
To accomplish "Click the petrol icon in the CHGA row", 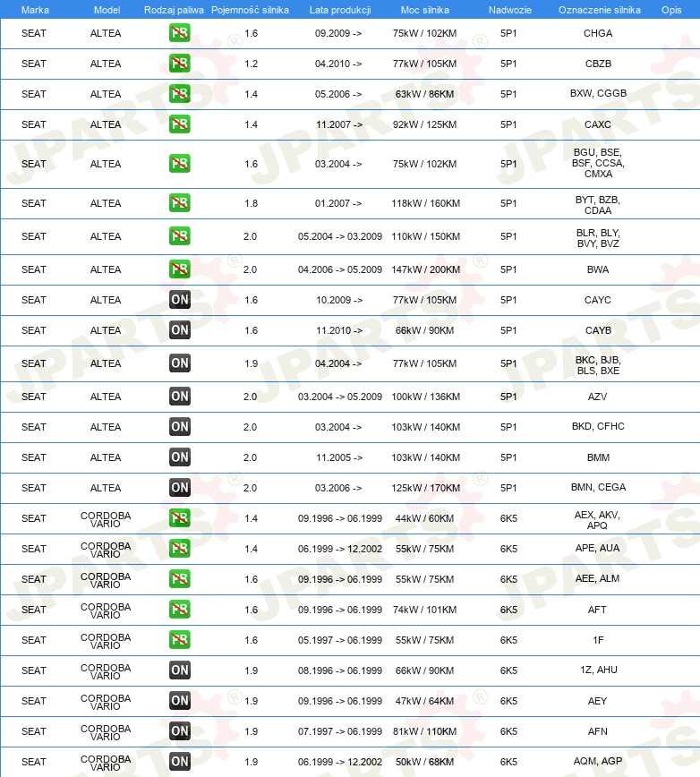I will pos(179,33).
